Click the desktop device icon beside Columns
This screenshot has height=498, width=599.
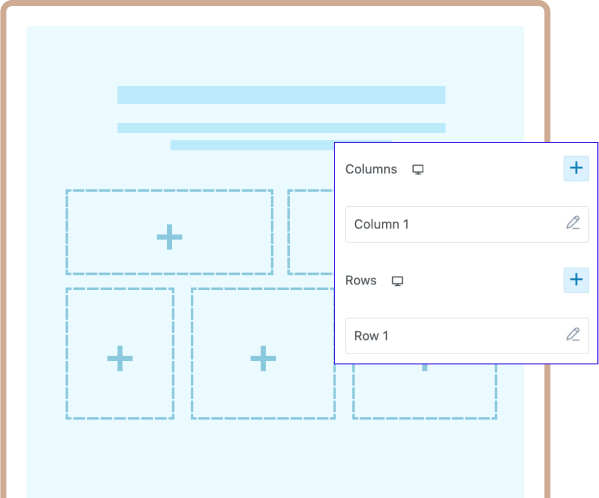click(x=418, y=170)
